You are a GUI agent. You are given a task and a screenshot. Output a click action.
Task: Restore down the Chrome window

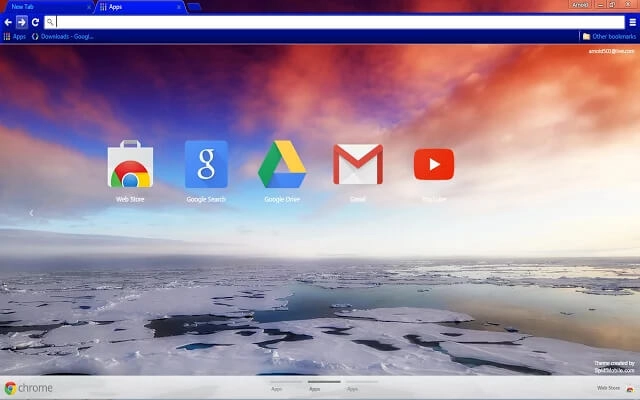pyautogui.click(x=612, y=4)
